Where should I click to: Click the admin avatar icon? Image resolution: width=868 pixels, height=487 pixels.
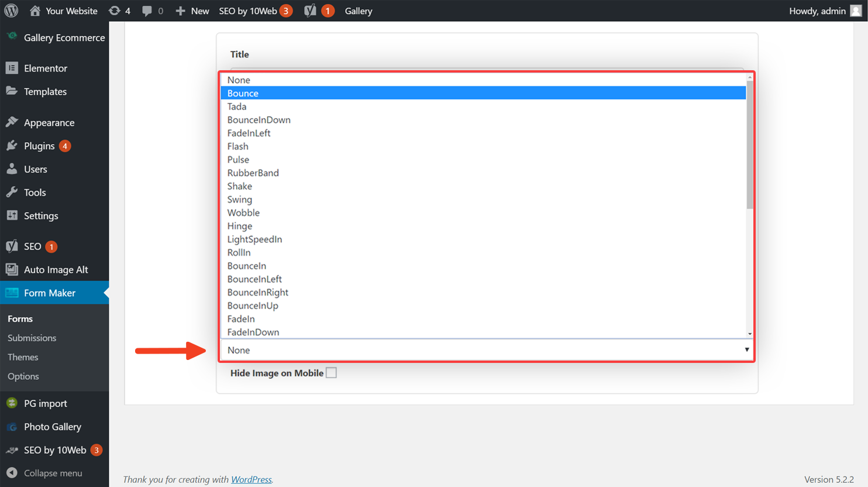(856, 11)
